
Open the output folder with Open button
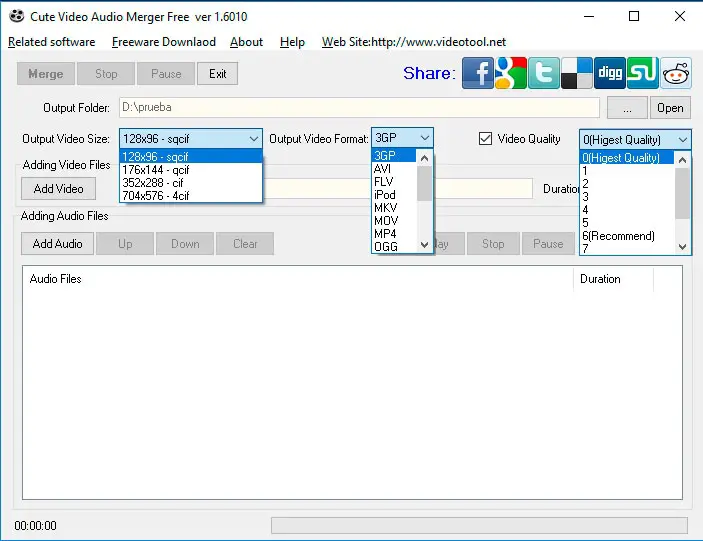click(670, 108)
